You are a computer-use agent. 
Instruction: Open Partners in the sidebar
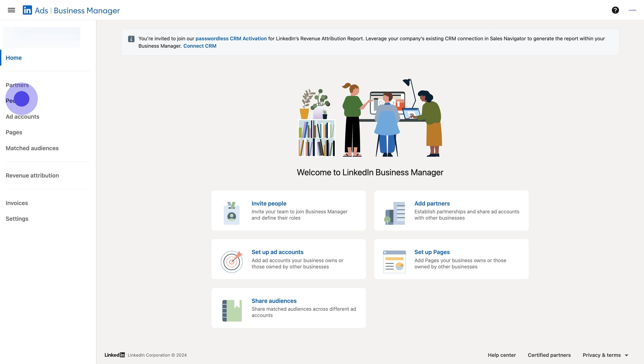[17, 85]
